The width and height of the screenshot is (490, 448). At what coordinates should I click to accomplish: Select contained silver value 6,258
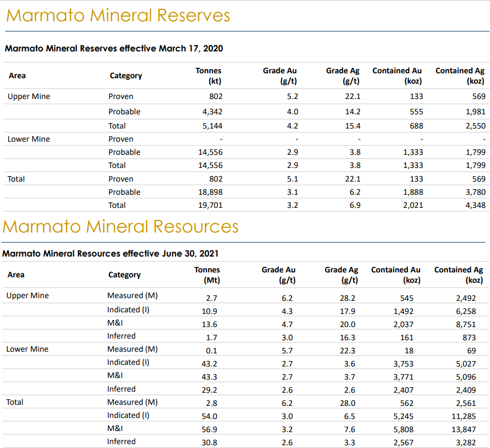point(466,312)
